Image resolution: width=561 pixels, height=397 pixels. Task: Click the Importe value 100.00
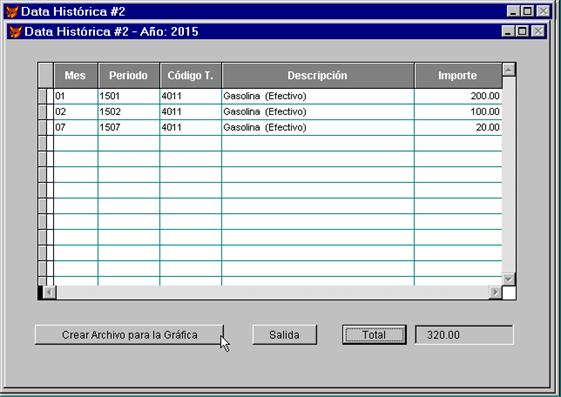(458, 112)
